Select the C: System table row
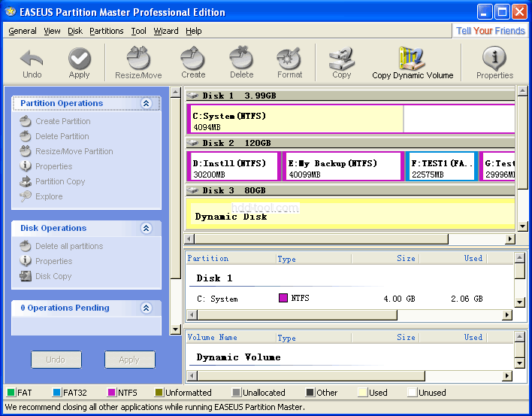Screen dimensions: 532x416 349,299
